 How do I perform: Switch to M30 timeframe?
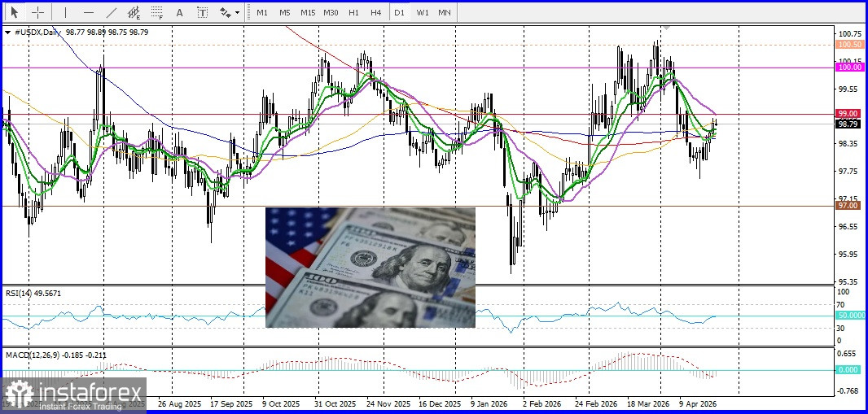pos(331,12)
